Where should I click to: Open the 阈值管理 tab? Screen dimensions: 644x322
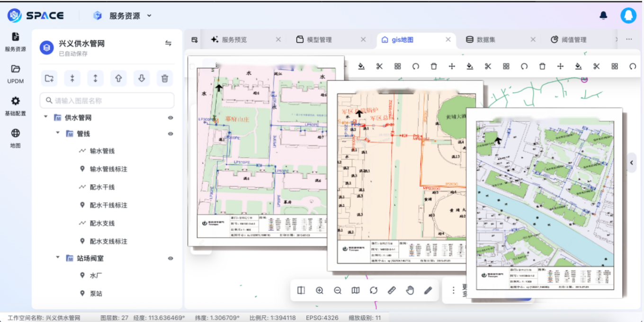(x=573, y=40)
